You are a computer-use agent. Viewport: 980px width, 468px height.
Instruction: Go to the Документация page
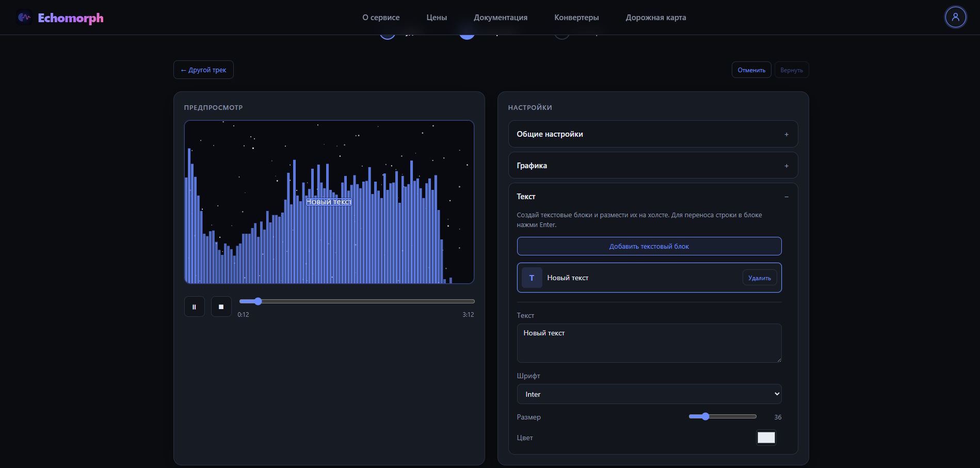pyautogui.click(x=501, y=18)
